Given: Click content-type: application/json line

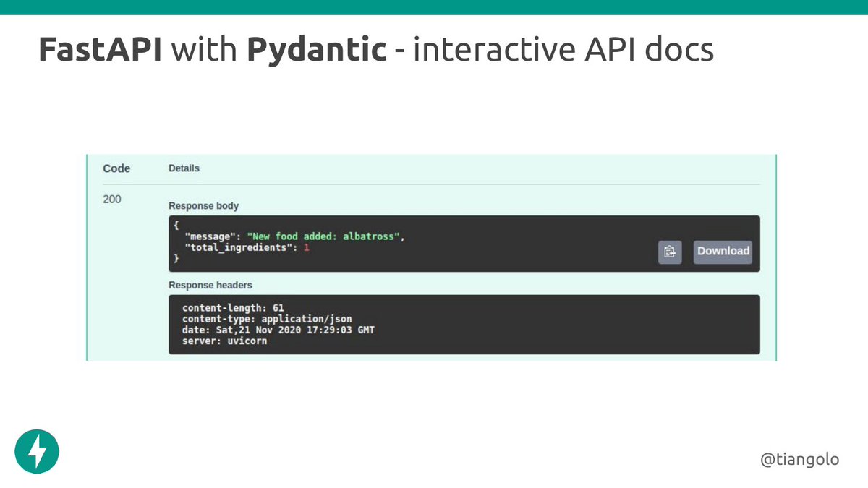Looking at the screenshot, I should click(267, 319).
